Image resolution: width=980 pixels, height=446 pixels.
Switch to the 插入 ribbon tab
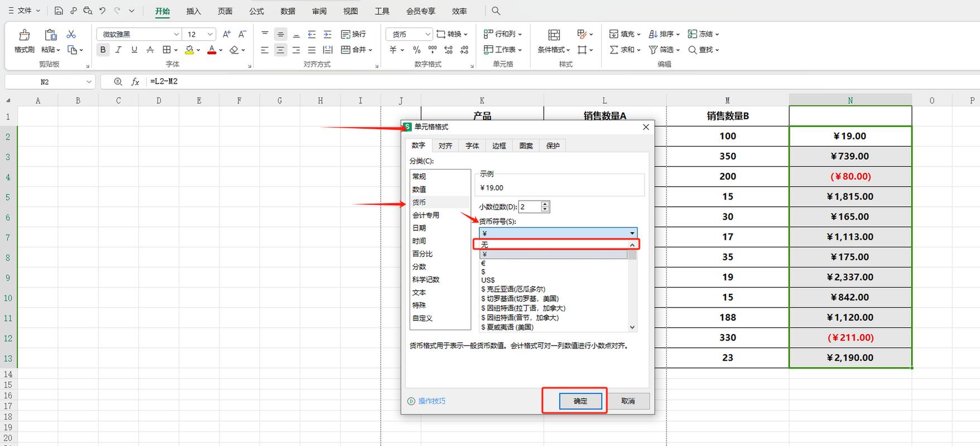pyautogui.click(x=194, y=11)
